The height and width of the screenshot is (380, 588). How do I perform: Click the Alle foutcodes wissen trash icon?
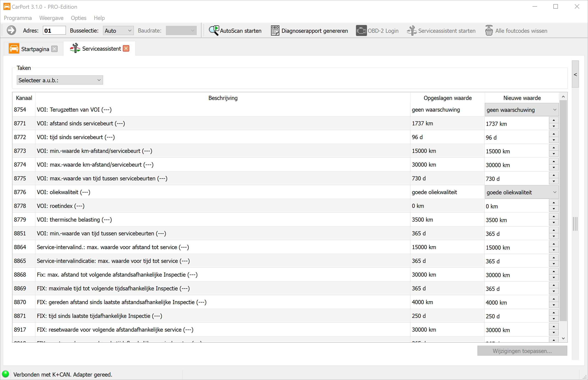489,31
